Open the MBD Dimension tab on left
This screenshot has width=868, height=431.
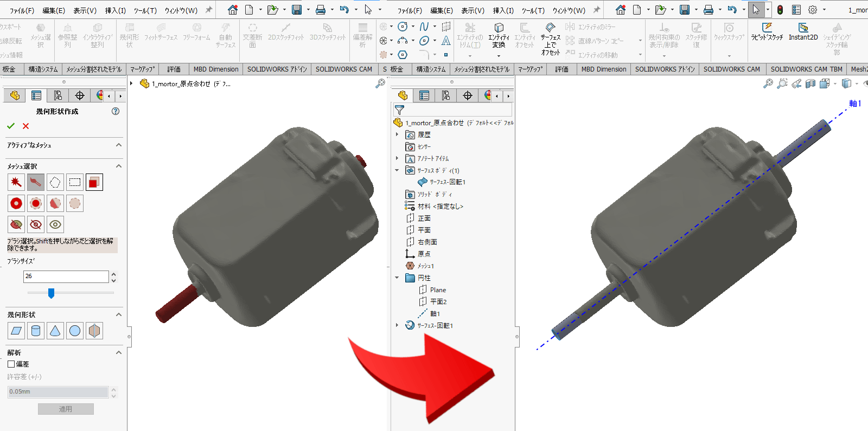tap(215, 69)
